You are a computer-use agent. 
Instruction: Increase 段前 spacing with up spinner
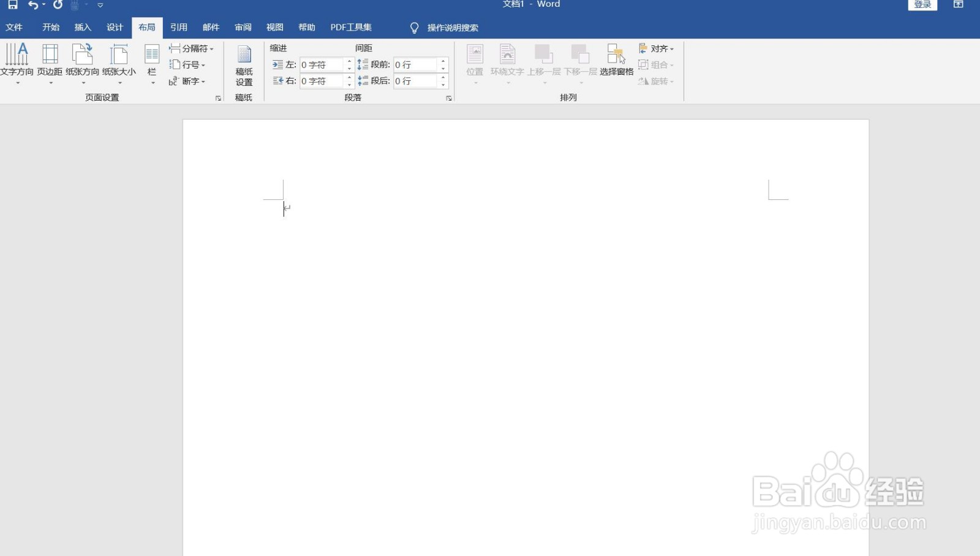443,61
